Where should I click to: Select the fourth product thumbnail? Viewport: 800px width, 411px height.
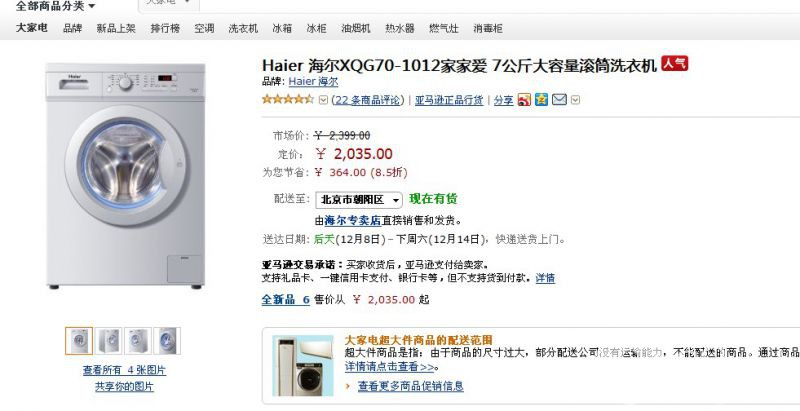[167, 341]
